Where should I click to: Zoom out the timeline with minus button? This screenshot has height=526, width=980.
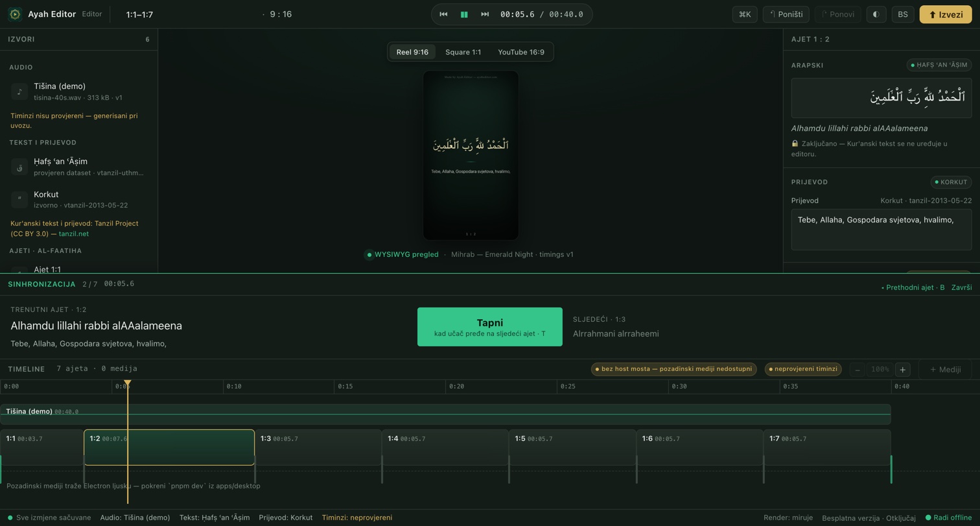(857, 370)
